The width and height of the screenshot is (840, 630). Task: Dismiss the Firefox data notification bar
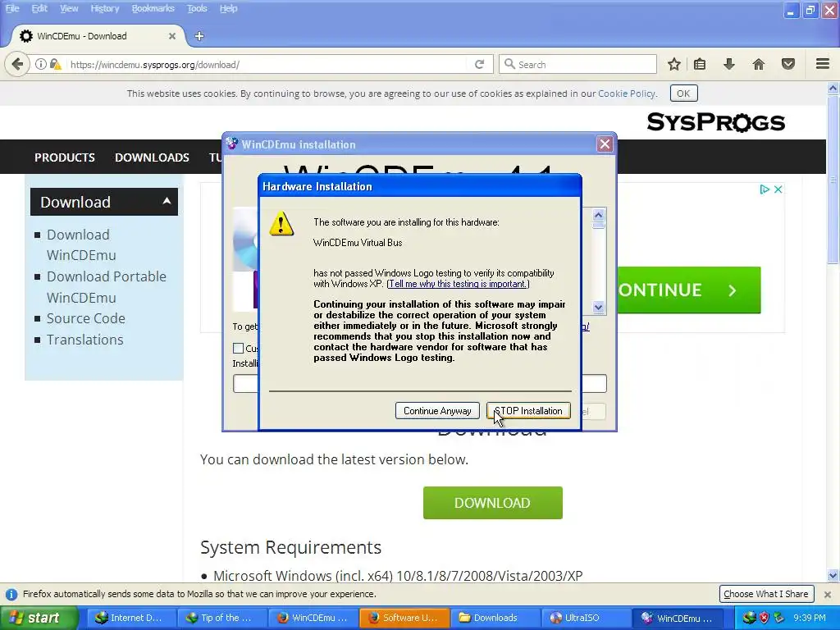coord(827,594)
